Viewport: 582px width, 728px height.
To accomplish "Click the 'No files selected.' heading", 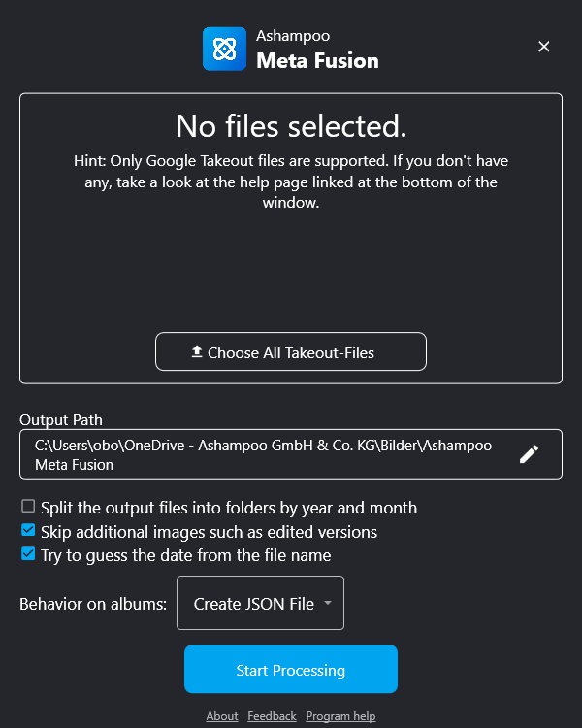I will tap(291, 125).
